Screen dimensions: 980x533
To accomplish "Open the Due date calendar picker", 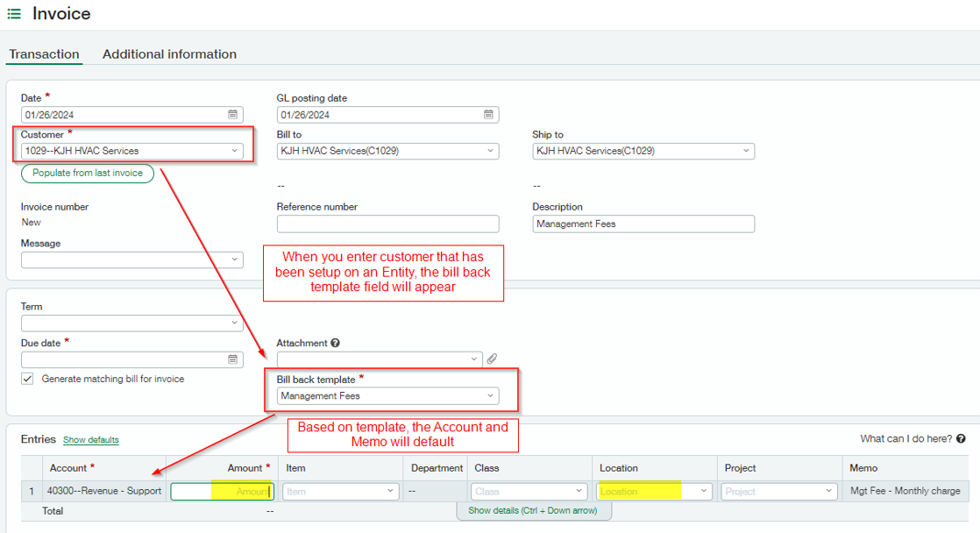I will pos(232,359).
